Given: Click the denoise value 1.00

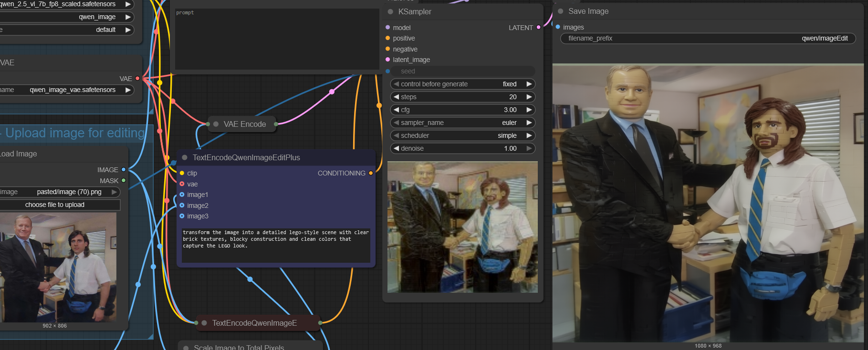Looking at the screenshot, I should pyautogui.click(x=510, y=148).
